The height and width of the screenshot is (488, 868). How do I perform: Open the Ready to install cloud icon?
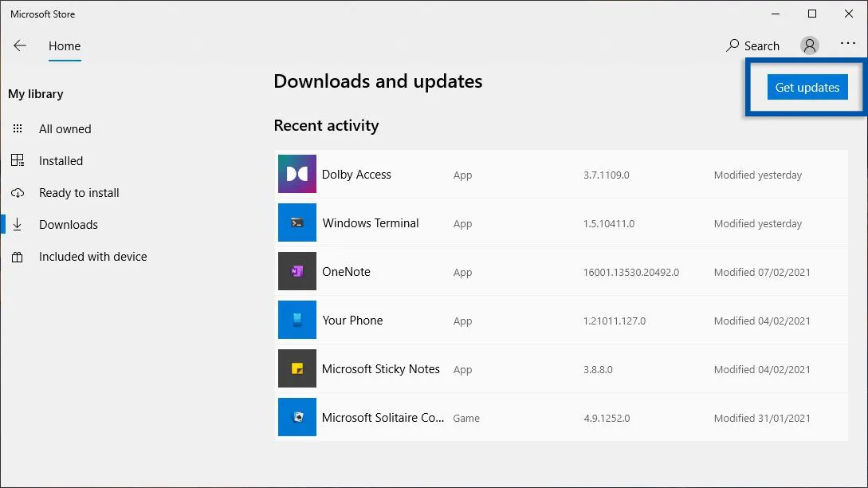coord(18,192)
